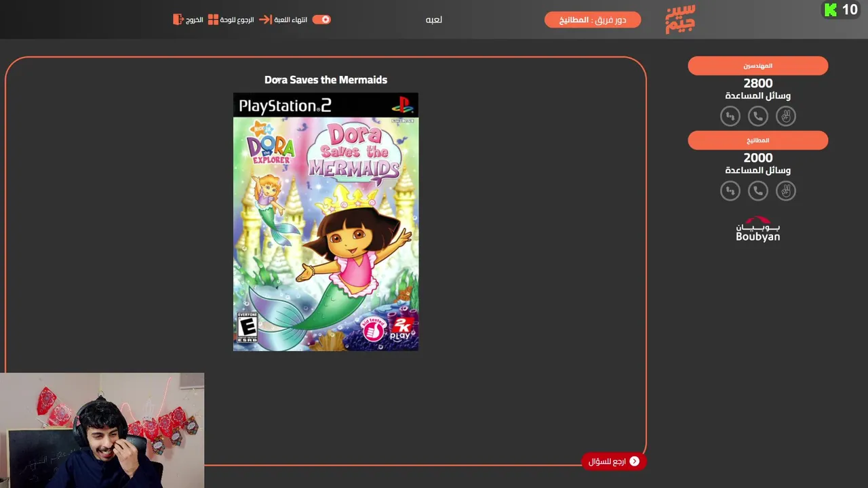Image resolution: width=868 pixels, height=488 pixels.
Task: Click the دور فريق : المطابخ turn pill
Action: tap(593, 20)
